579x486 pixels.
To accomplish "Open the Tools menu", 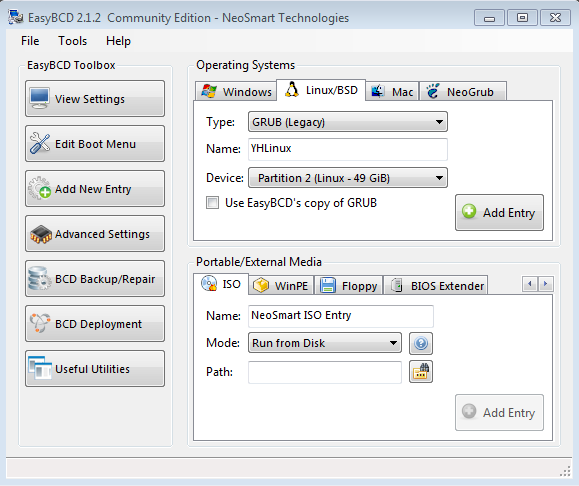I will pyautogui.click(x=72, y=41).
